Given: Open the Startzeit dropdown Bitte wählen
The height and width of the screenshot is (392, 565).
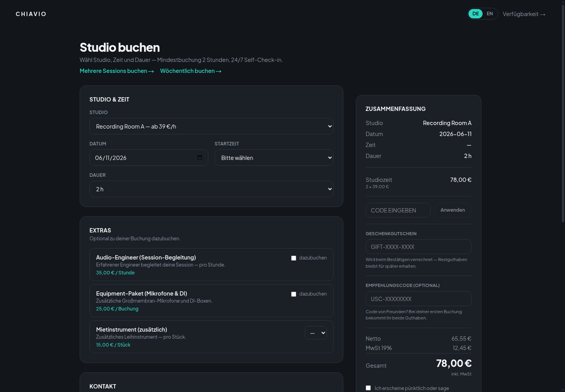Looking at the screenshot, I should pyautogui.click(x=274, y=158).
